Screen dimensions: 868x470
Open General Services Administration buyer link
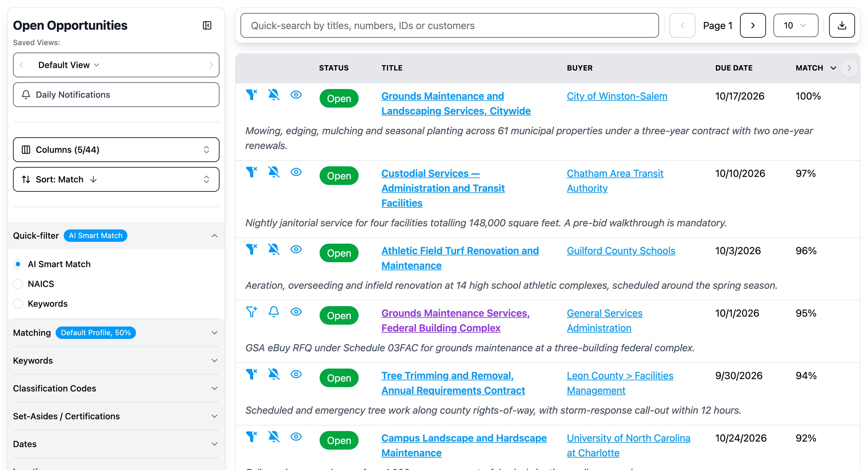click(x=605, y=321)
